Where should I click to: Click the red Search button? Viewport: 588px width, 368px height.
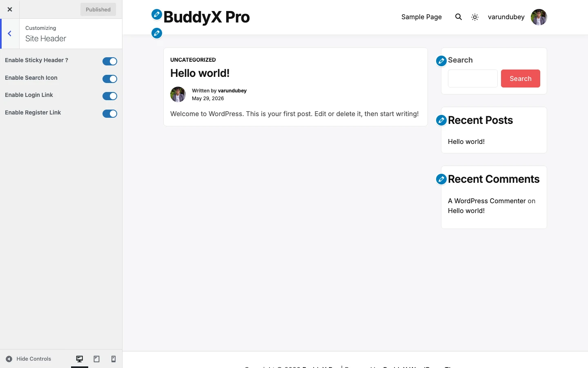coord(521,79)
